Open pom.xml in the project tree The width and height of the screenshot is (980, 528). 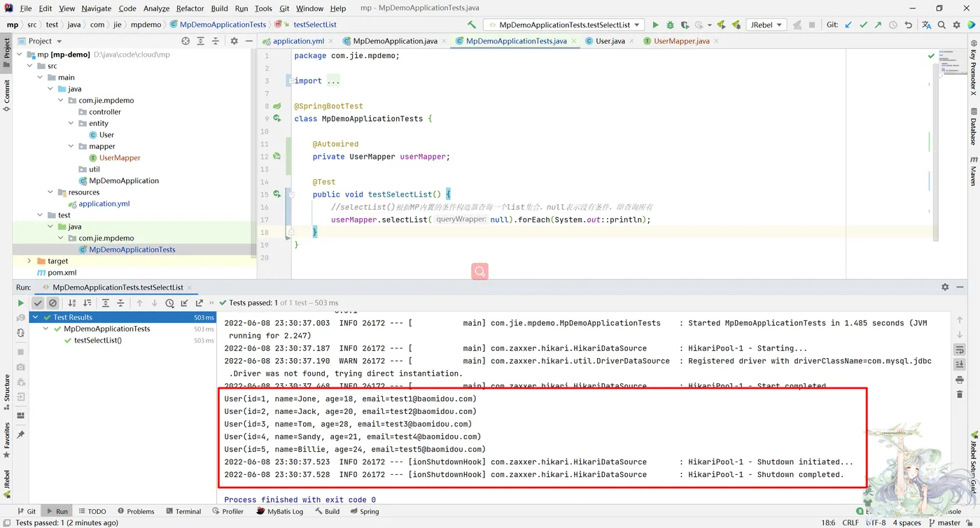[62, 273]
